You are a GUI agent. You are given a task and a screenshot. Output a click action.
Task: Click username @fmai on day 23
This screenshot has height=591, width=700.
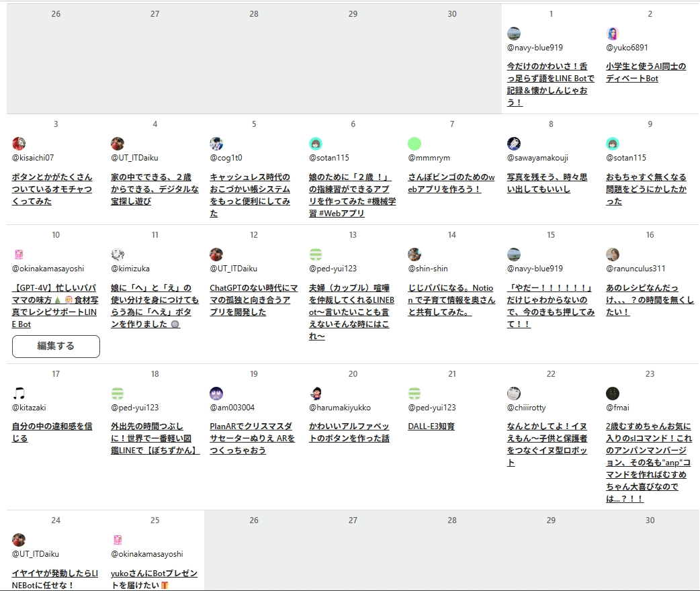[617, 408]
